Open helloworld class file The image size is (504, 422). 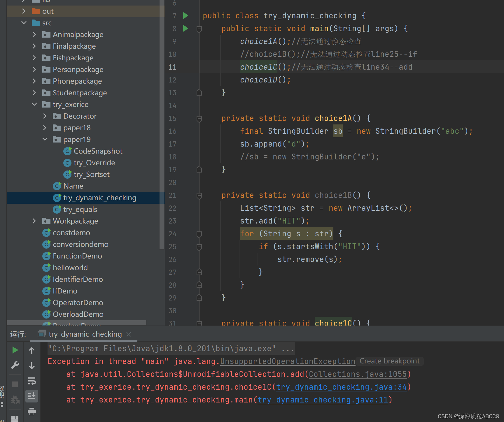pos(70,268)
